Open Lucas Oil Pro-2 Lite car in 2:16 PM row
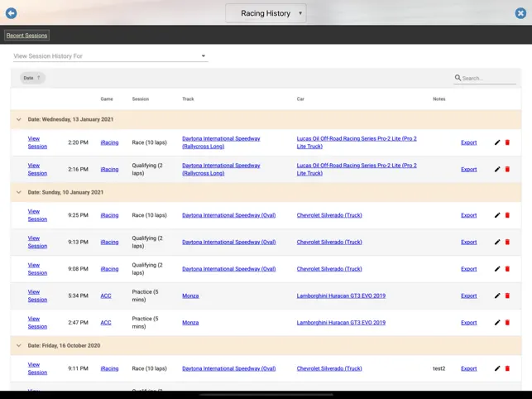The image size is (532, 399). 357,170
